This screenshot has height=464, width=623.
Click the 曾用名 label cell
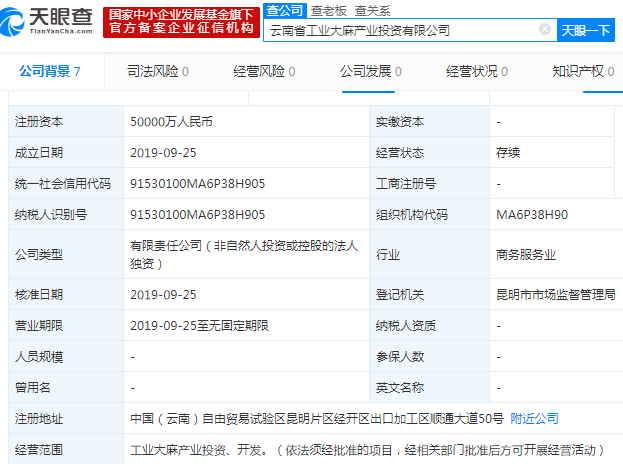point(66,387)
